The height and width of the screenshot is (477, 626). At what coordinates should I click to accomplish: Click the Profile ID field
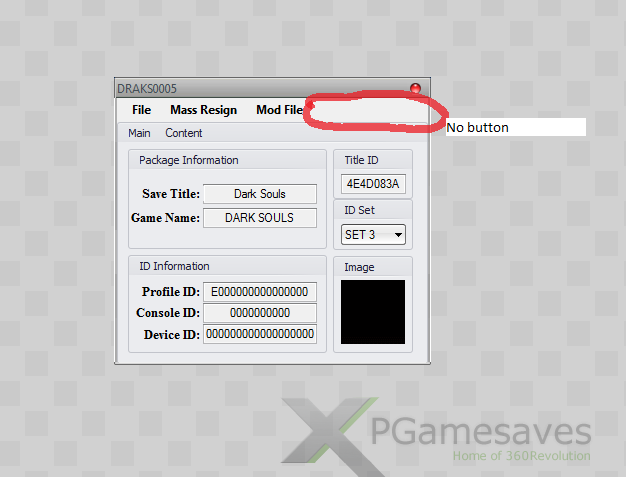point(260,292)
